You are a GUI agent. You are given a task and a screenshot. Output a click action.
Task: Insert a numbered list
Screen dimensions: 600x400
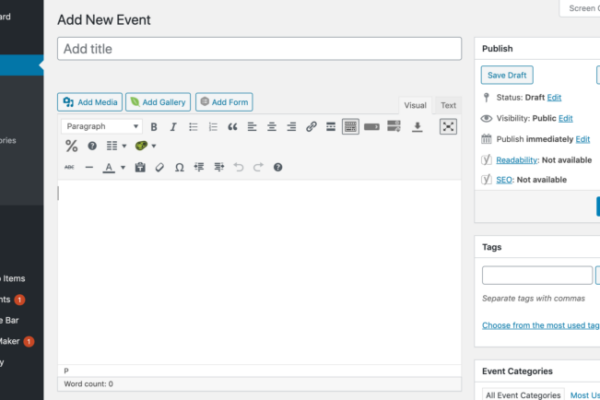point(213,127)
